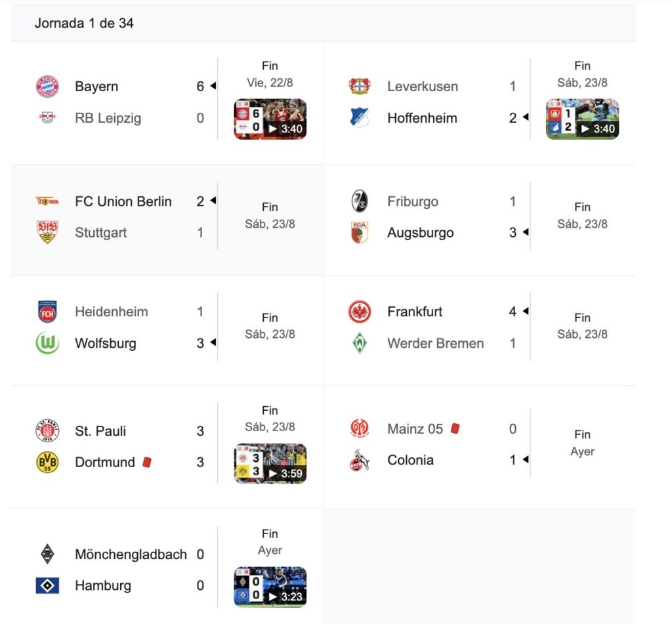This screenshot has height=624, width=672.
Task: Open the Friburgo vs Augsburgo match
Action: [x=480, y=219]
